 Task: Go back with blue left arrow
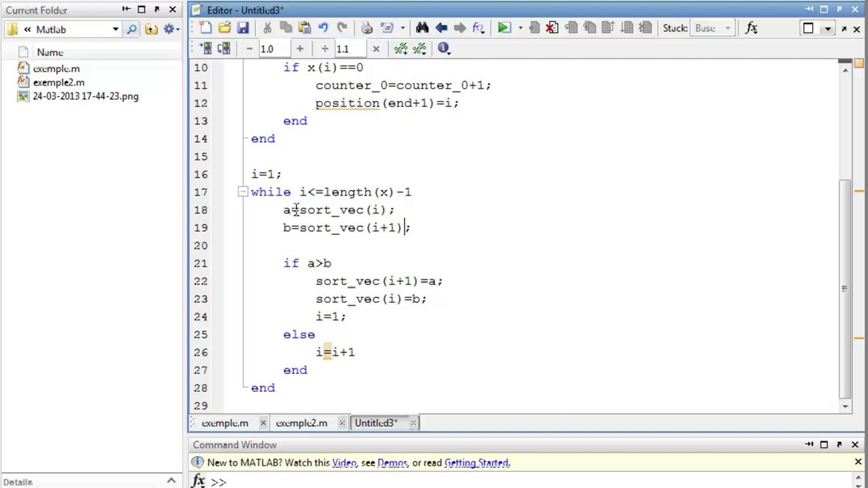click(x=441, y=28)
